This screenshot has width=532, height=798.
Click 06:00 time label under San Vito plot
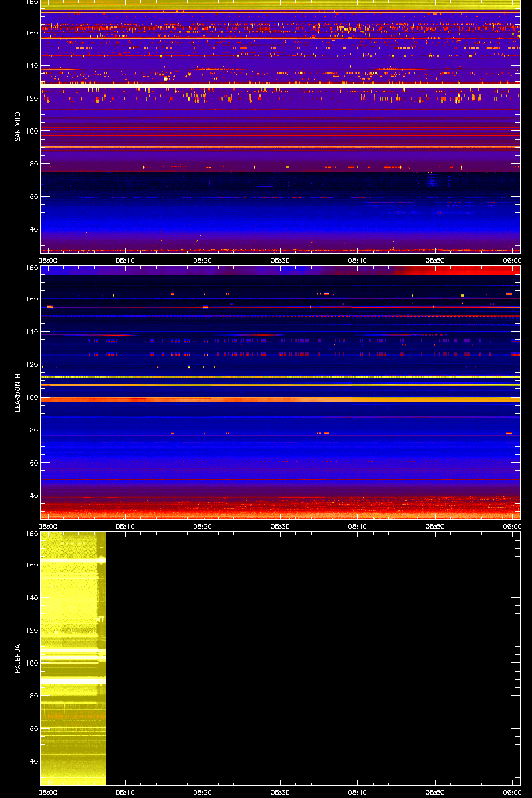pos(512,261)
